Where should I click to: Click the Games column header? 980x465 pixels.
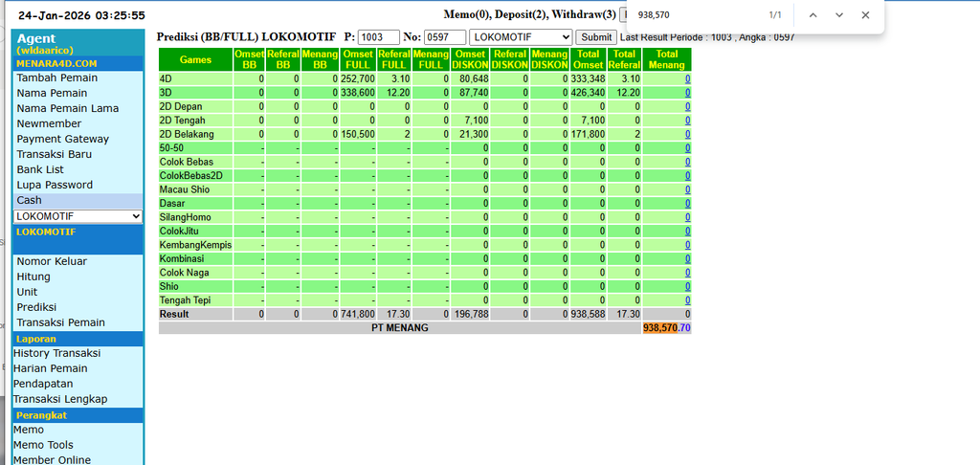pyautogui.click(x=195, y=59)
